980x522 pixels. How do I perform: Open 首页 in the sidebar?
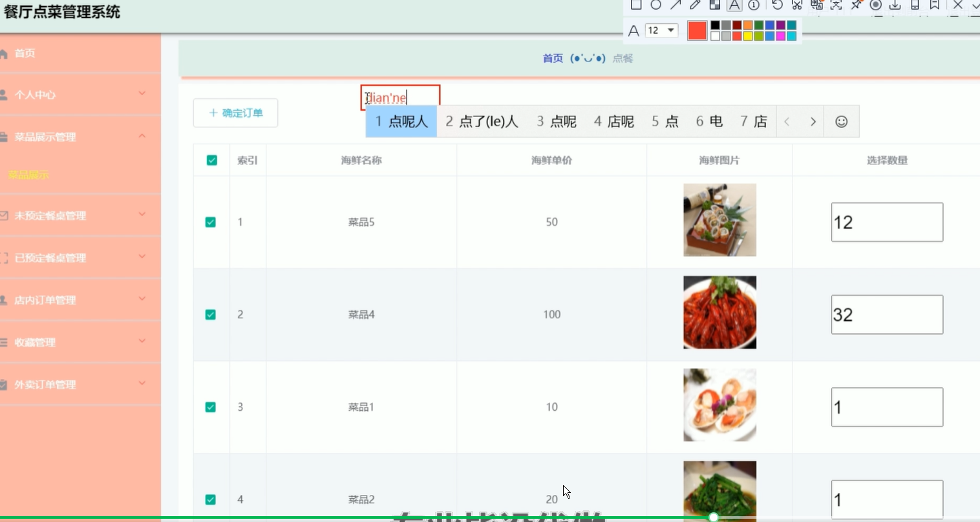(80, 53)
